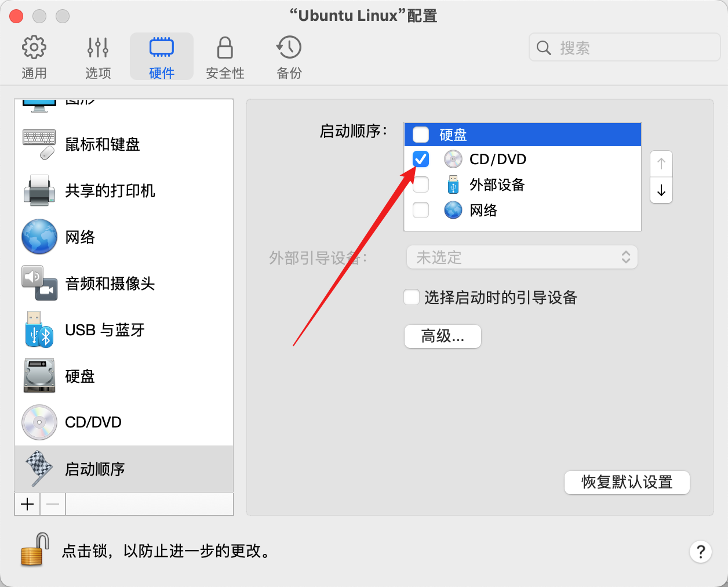
Task: Select the 硬盘 hard disk icon in the sidebar
Action: (39, 376)
